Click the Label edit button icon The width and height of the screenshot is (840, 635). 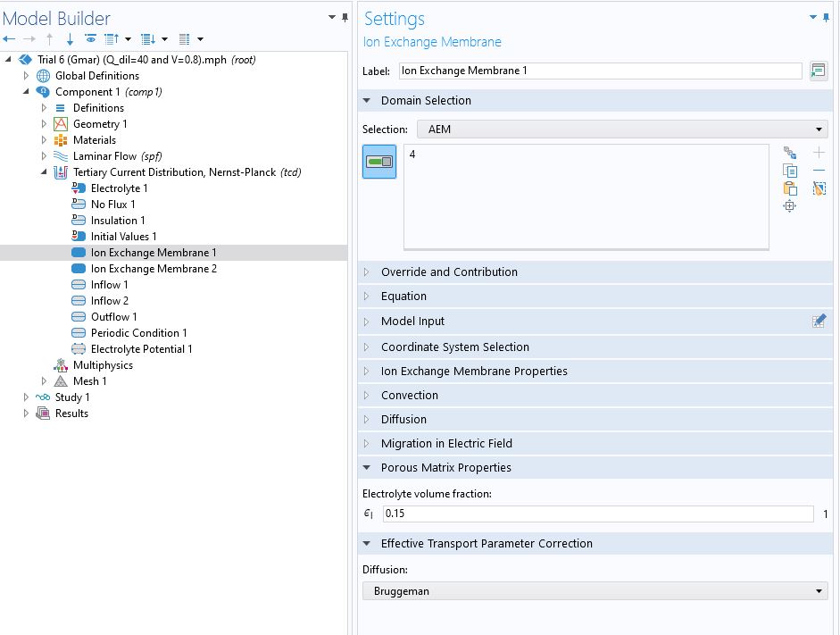click(x=818, y=71)
